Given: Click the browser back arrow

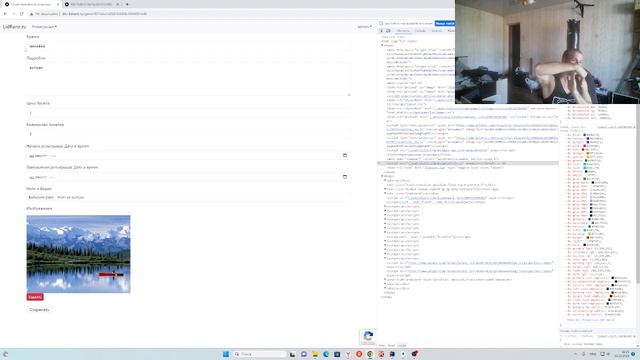Looking at the screenshot, I should 5,14.
